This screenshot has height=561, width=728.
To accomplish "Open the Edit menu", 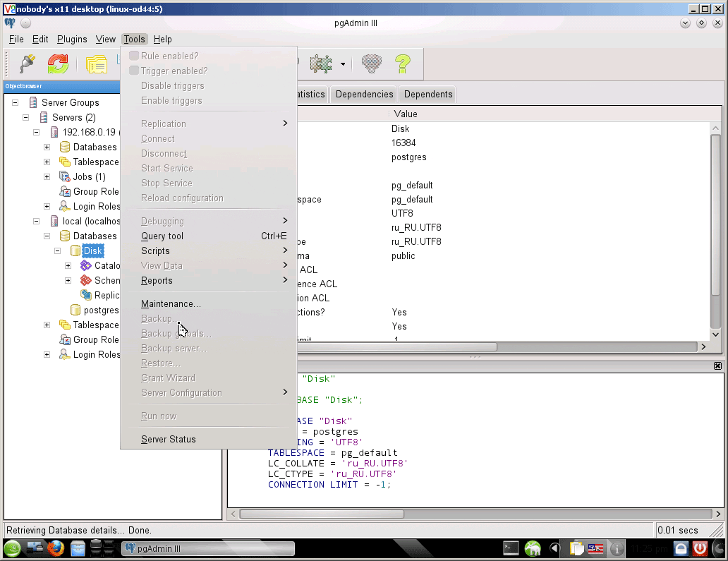I will coord(40,39).
